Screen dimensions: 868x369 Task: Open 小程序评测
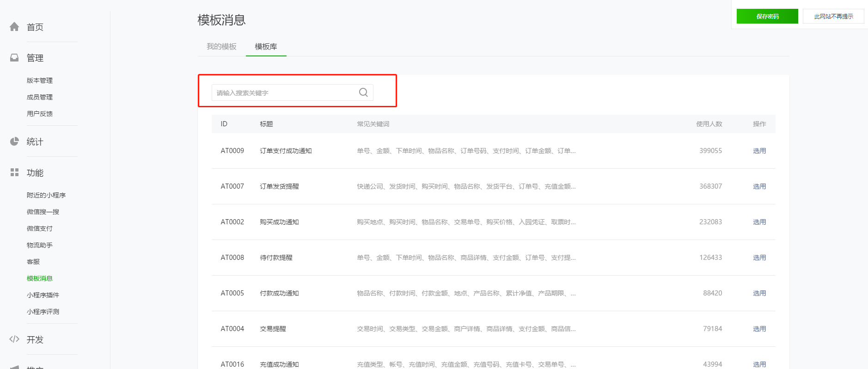tap(43, 312)
